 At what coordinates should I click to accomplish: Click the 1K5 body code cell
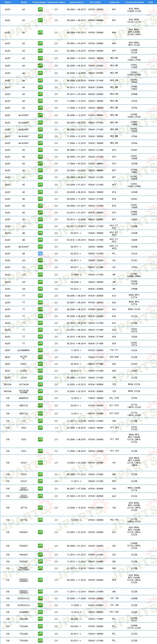[x=114, y=488]
